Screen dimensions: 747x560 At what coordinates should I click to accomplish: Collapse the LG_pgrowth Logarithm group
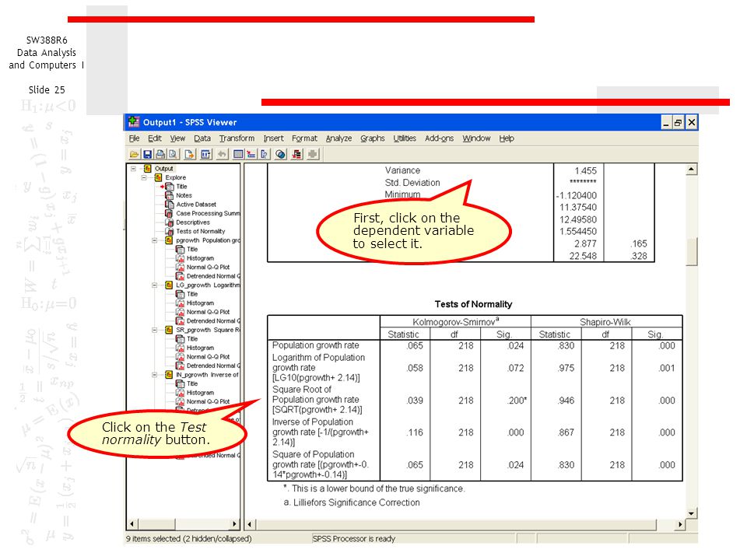tap(155, 285)
